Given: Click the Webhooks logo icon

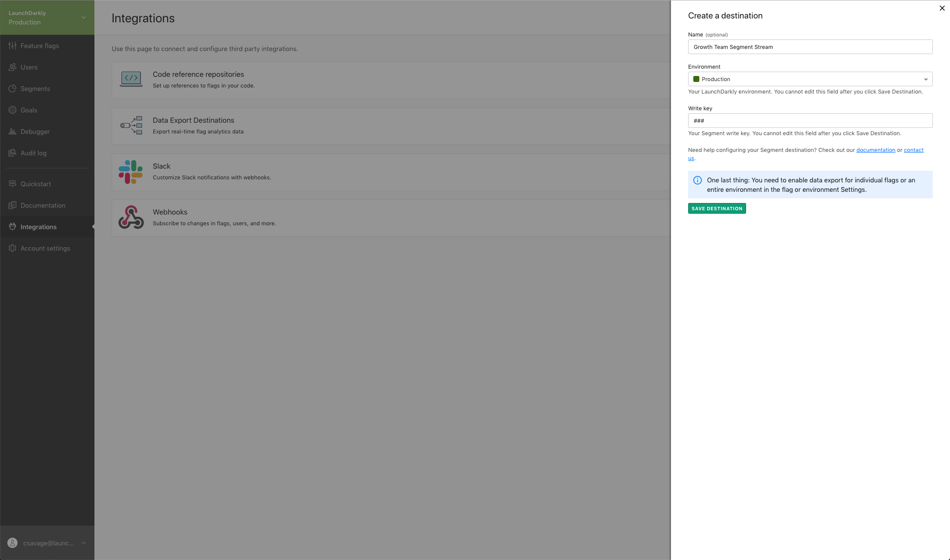Looking at the screenshot, I should [x=131, y=217].
